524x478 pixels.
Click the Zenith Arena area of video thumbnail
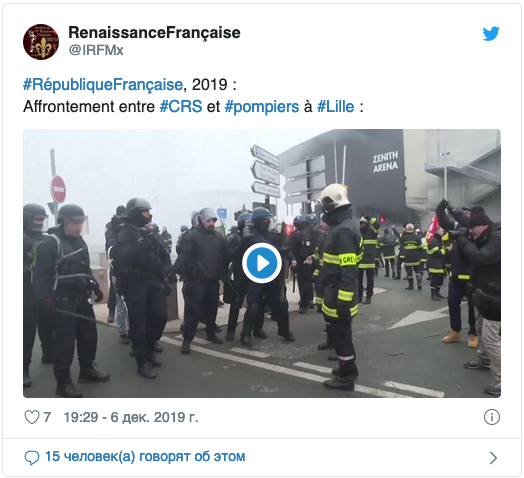pyautogui.click(x=385, y=162)
